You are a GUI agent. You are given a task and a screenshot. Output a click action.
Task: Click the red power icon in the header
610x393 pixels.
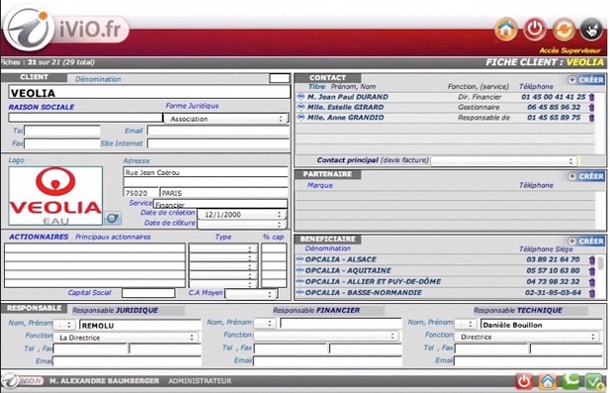pos(535,29)
